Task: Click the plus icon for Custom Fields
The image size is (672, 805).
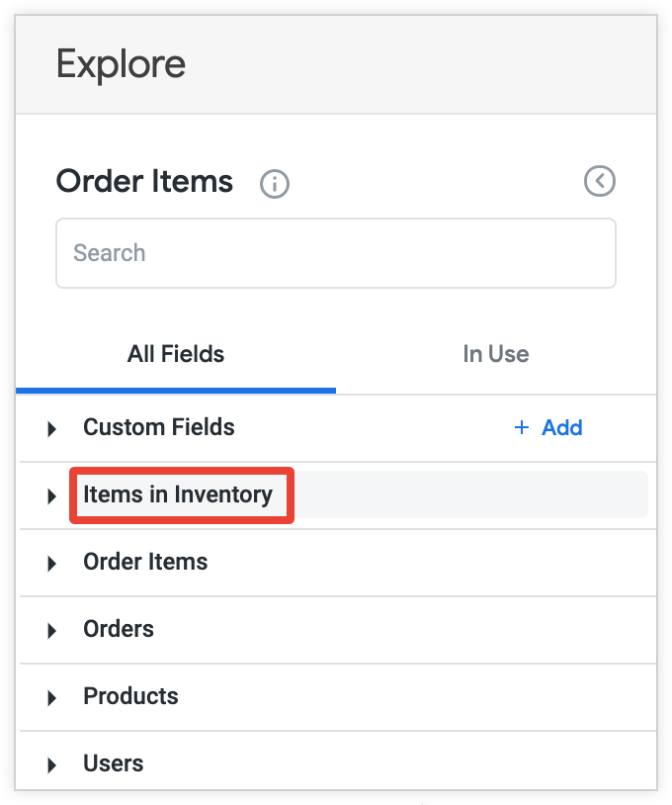Action: [x=522, y=428]
